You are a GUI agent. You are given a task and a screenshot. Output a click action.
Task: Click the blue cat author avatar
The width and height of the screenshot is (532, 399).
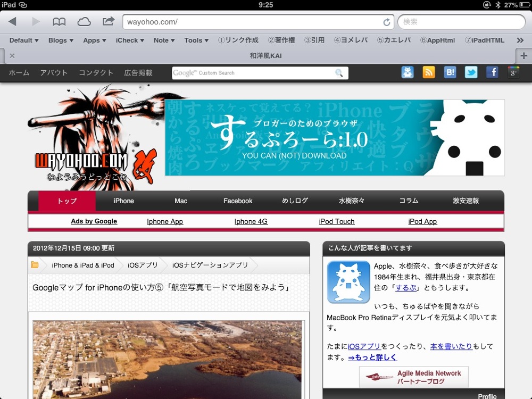click(348, 282)
